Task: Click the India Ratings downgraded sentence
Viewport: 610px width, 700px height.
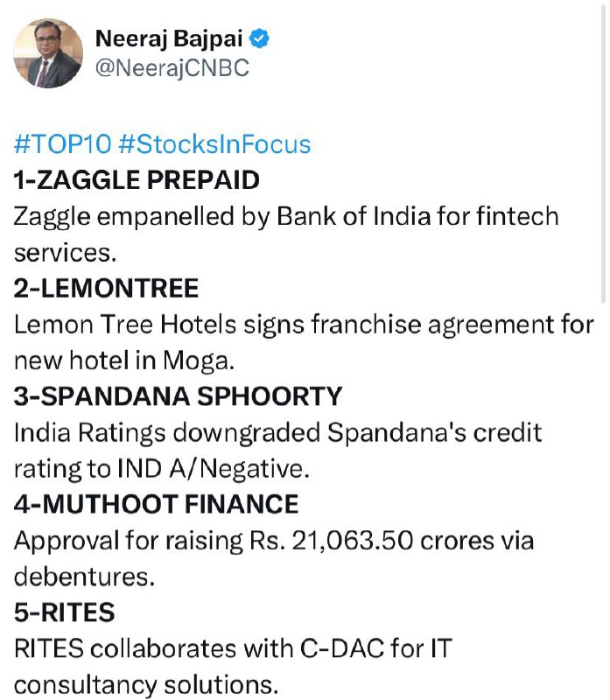Action: point(277,451)
